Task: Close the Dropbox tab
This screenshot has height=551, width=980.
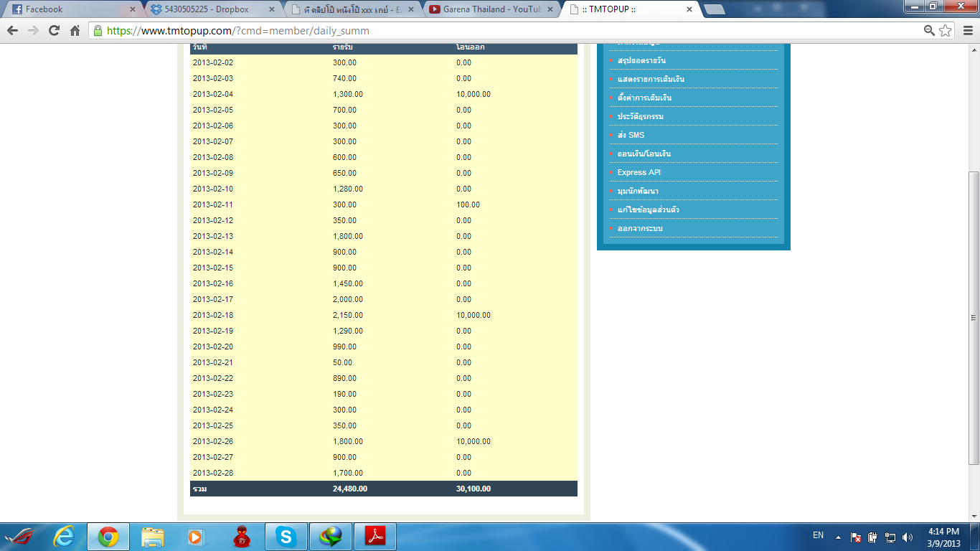Action: (272, 9)
